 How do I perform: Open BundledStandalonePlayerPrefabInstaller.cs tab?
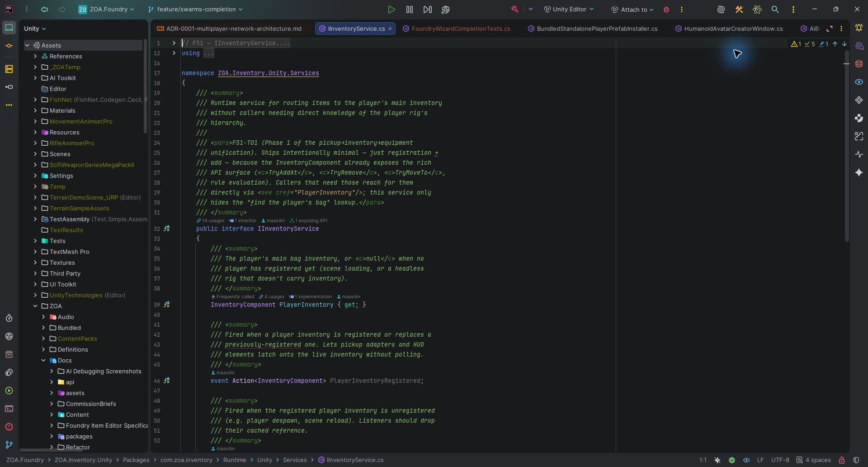point(593,29)
